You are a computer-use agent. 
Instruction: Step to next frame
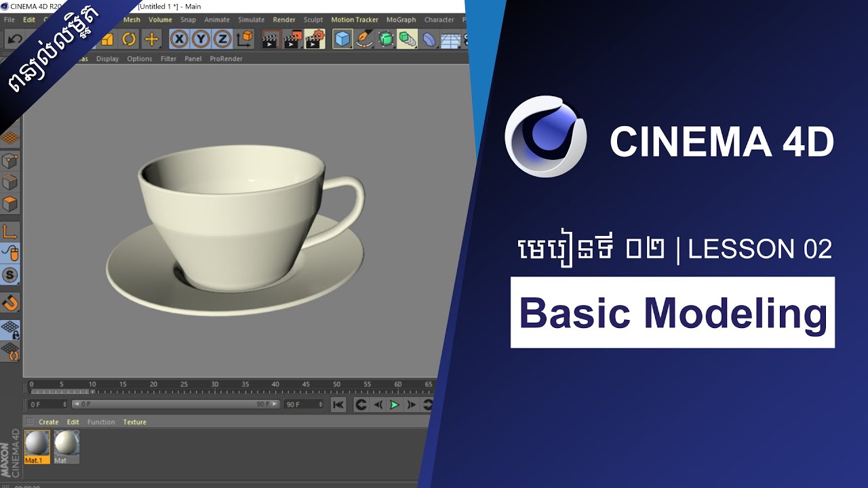point(411,405)
